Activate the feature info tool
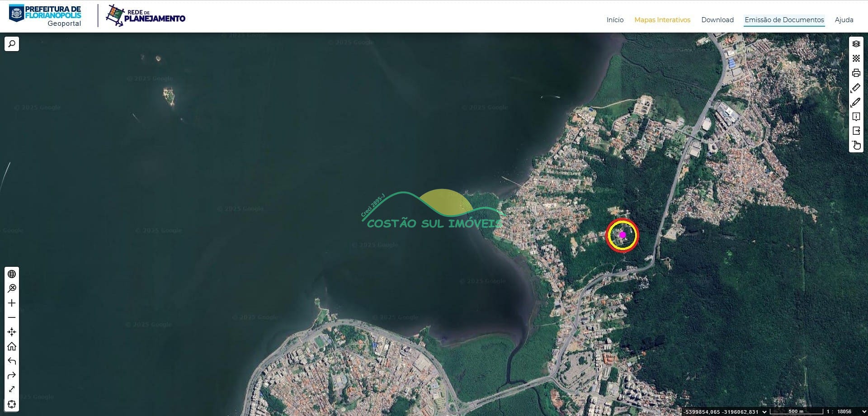Image resolution: width=868 pixels, height=416 pixels. coord(856,117)
